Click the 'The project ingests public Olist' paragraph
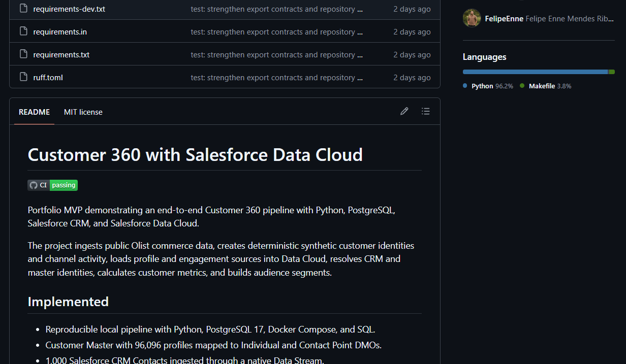626x364 pixels. pyautogui.click(x=221, y=259)
